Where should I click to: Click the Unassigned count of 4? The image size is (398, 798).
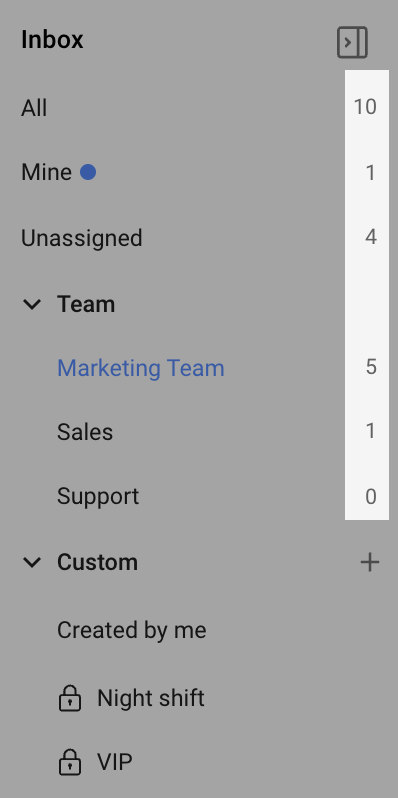(371, 237)
